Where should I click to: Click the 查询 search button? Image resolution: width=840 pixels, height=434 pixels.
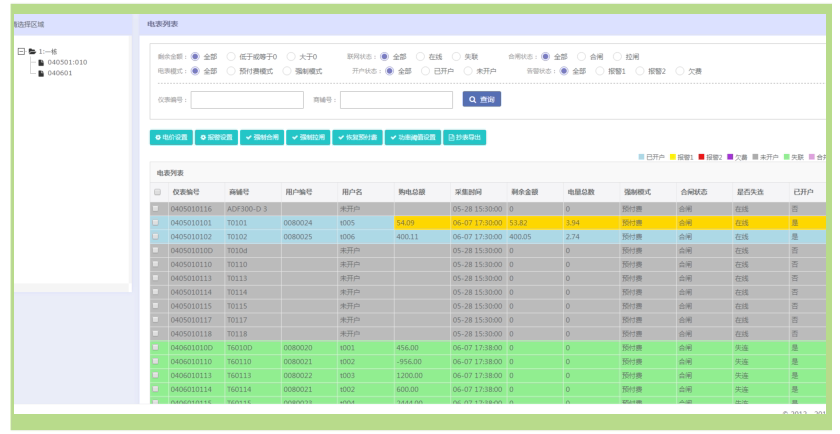(482, 99)
